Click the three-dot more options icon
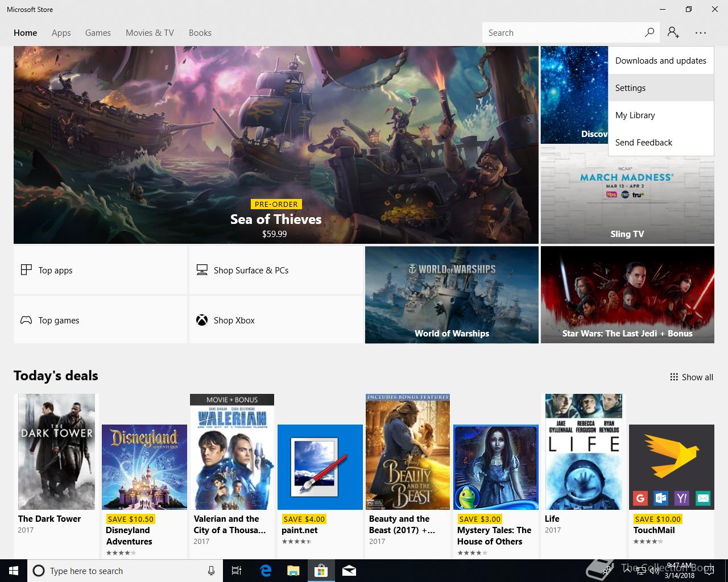Screen dimensions: 728x582 coord(701,33)
